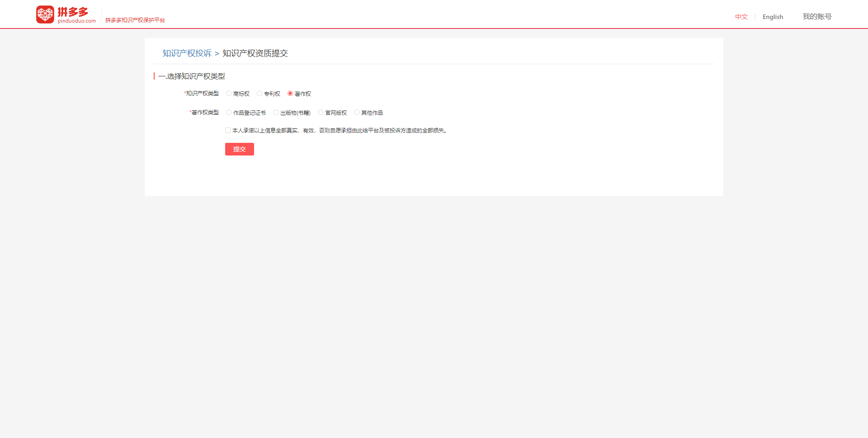Switch language to English
This screenshot has width=868, height=438.
(x=773, y=17)
